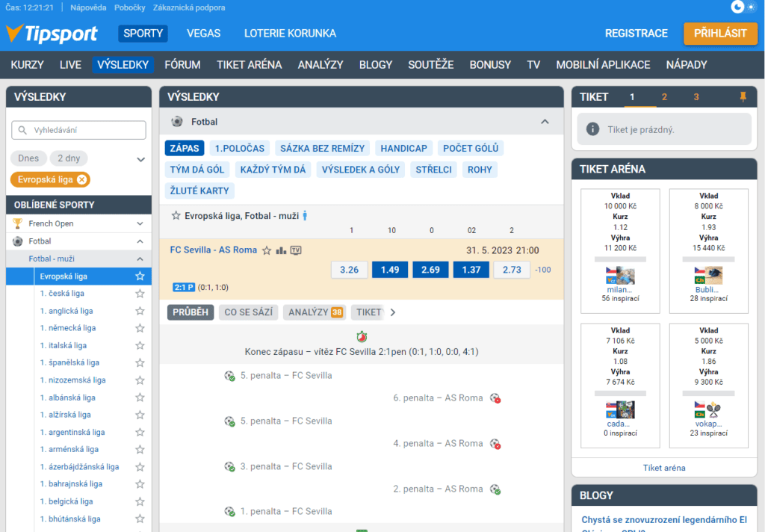Expand the date filter chevron beside 2 dny
Image resolution: width=765 pixels, height=532 pixels.
[x=141, y=159]
